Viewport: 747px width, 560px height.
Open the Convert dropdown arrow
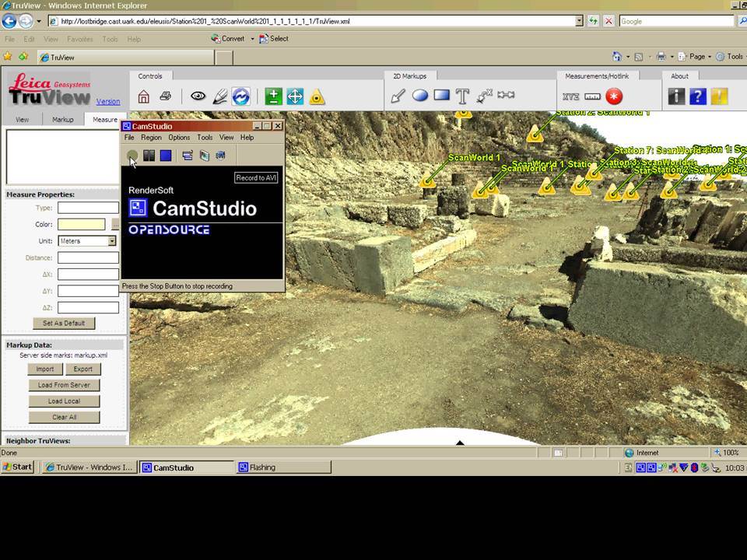click(x=252, y=39)
